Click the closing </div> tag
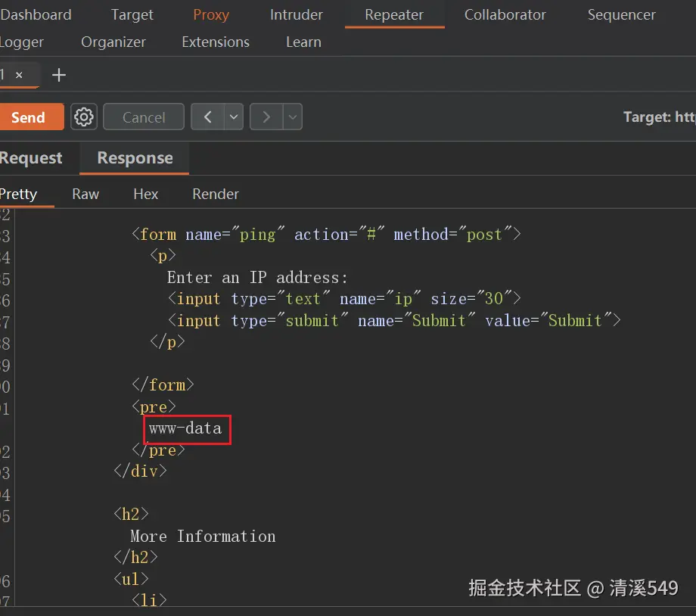Image resolution: width=696 pixels, height=616 pixels. tap(140, 471)
